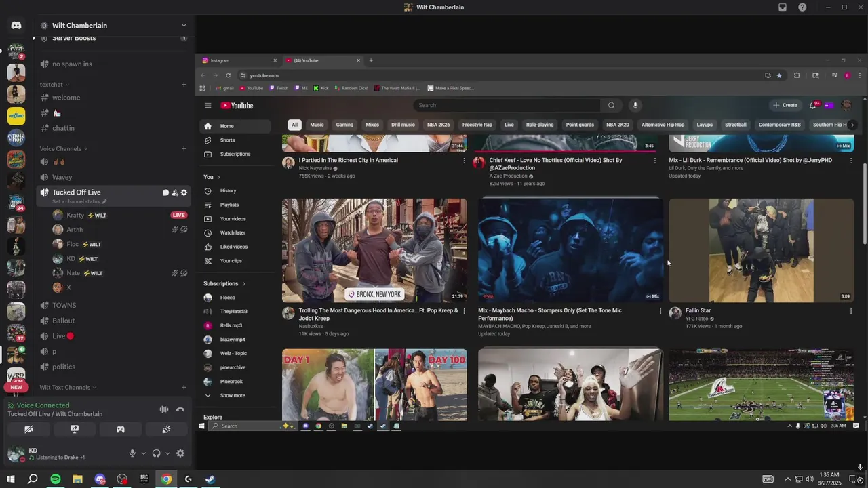Open YouTube notifications bell

(813, 105)
